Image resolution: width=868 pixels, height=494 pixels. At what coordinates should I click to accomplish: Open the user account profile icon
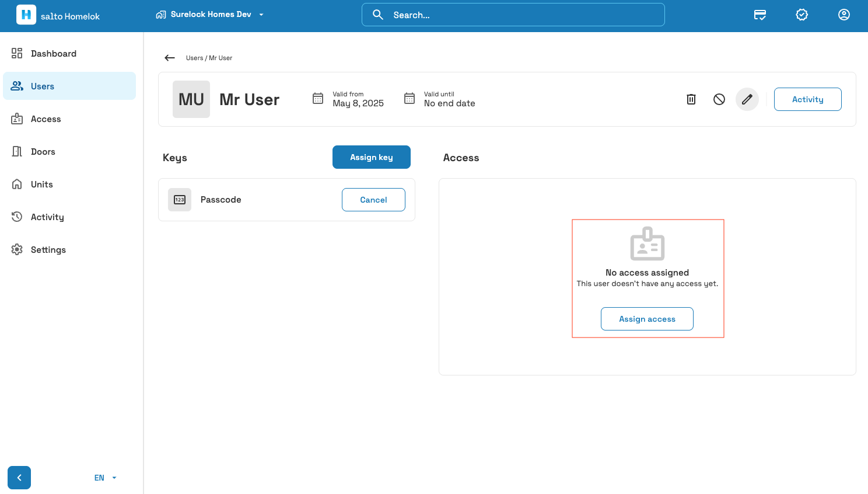844,15
